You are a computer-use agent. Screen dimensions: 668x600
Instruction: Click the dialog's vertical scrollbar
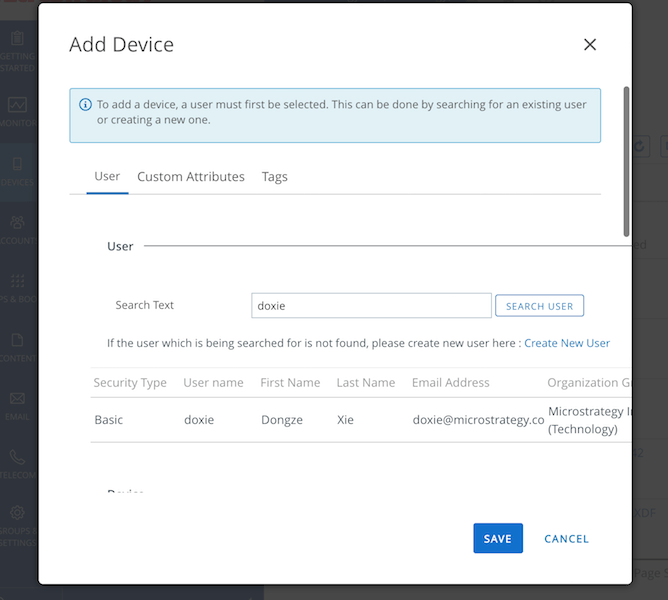click(x=626, y=160)
